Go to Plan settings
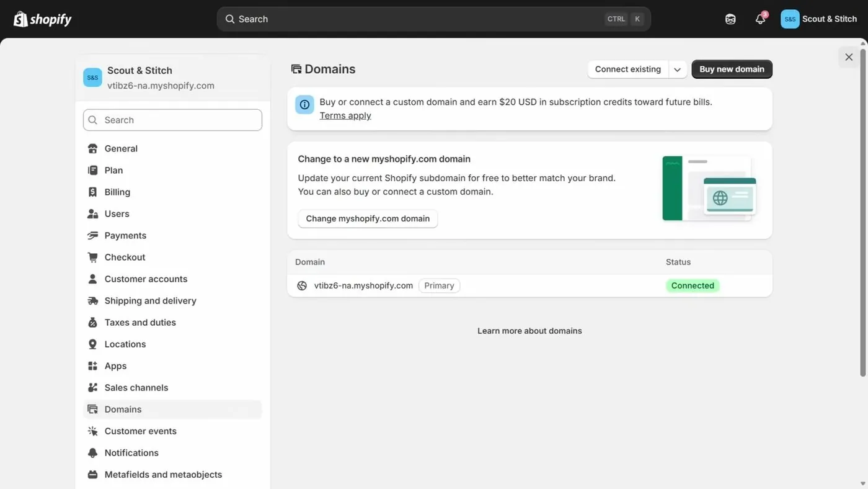The height and width of the screenshot is (489, 868). (172, 171)
